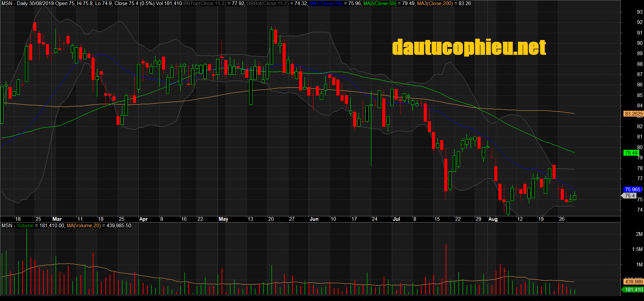644x301 pixels.
Task: Click the MA3(Close,200) indicator label
Action: [x=435, y=3]
